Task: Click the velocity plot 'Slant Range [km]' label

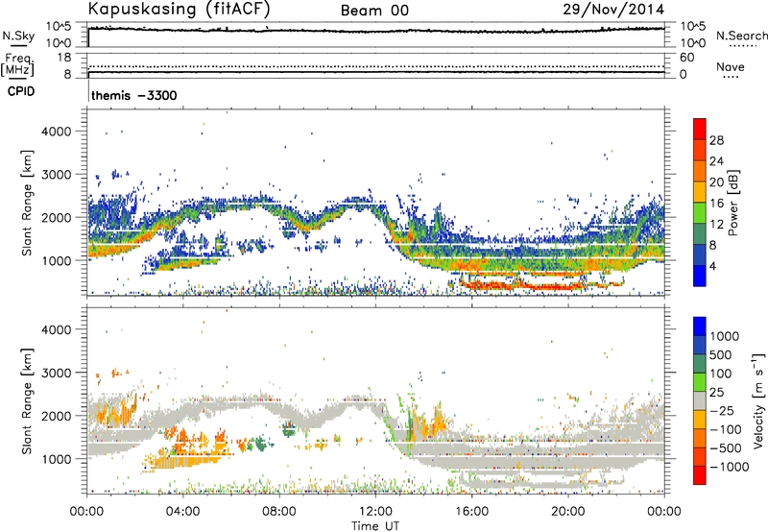Action: [27, 400]
